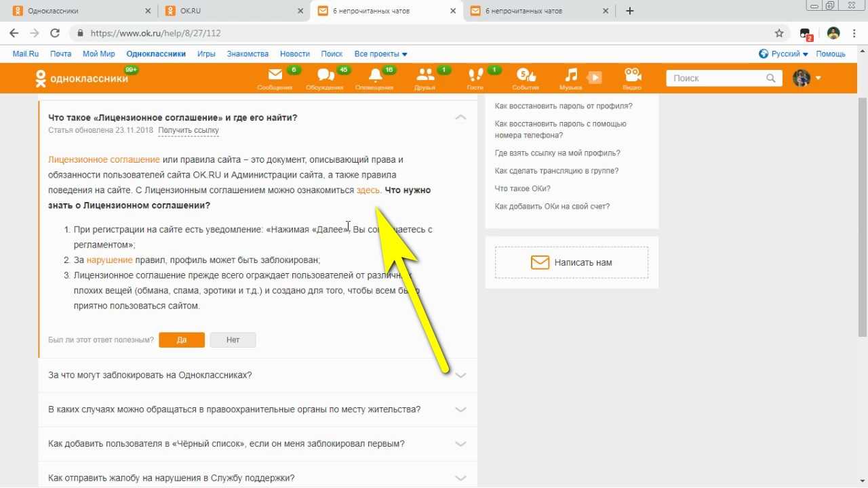Open the Русский language dropdown

784,54
